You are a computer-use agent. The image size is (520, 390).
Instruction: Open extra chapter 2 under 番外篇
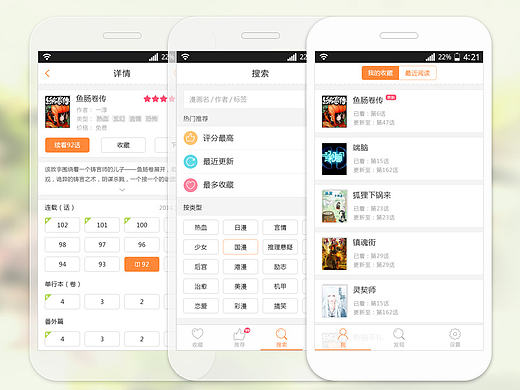coord(142,339)
